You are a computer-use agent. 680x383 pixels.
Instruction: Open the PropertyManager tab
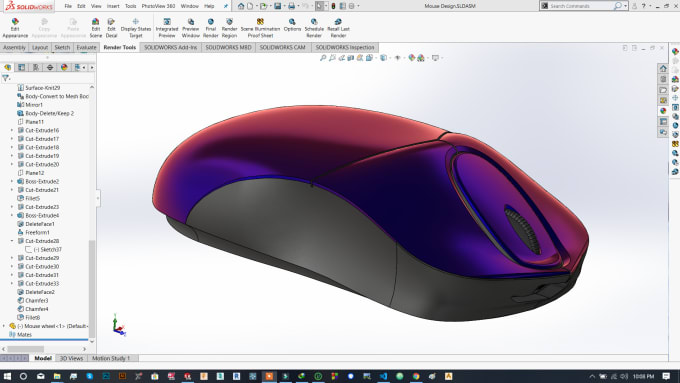[21, 67]
